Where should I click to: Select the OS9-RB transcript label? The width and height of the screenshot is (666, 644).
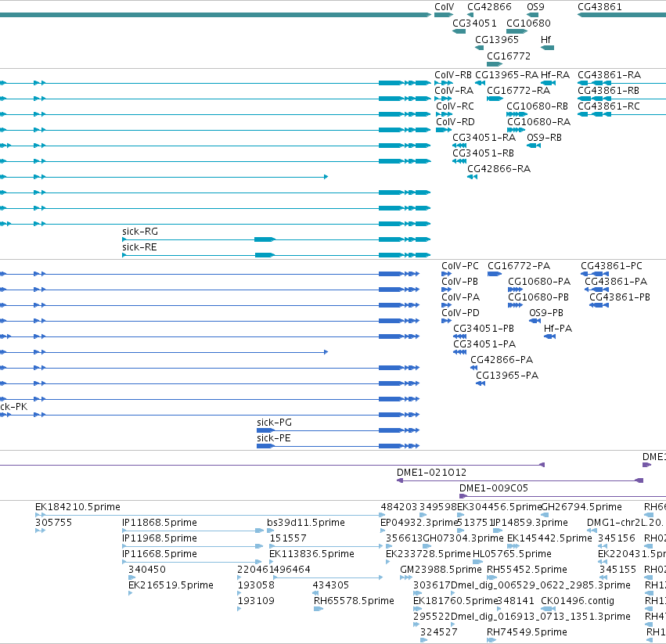pyautogui.click(x=544, y=138)
